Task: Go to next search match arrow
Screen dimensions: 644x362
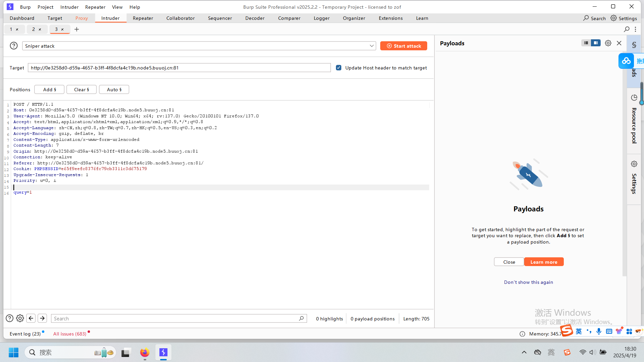Action: pyautogui.click(x=42, y=318)
